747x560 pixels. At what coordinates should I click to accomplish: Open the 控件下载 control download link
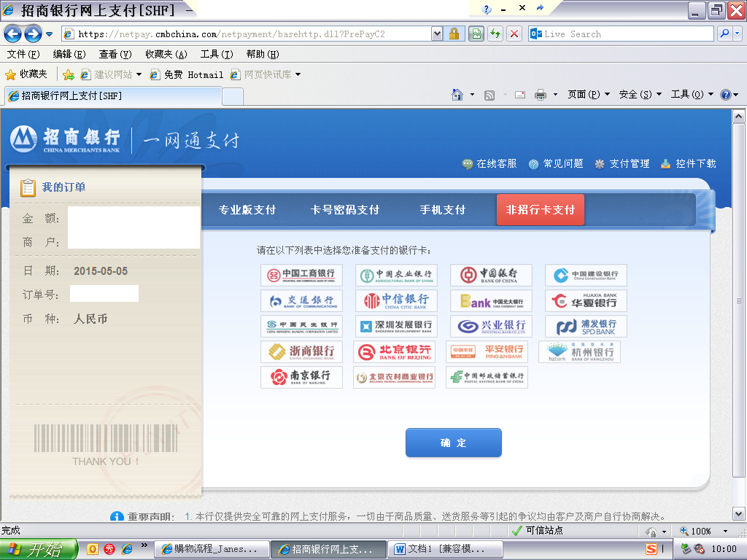pos(689,164)
